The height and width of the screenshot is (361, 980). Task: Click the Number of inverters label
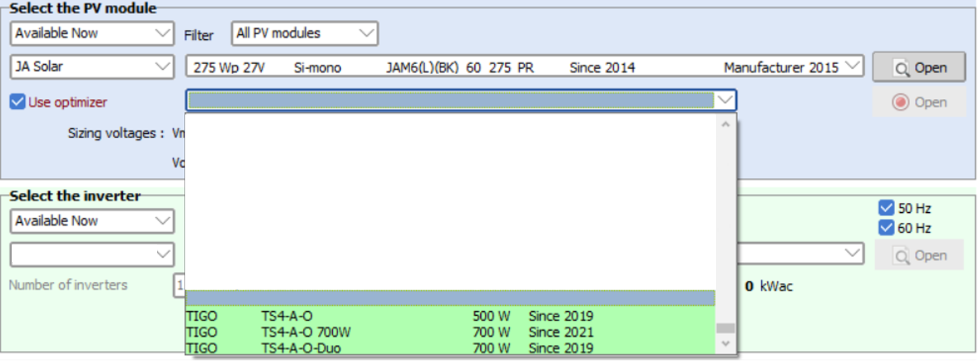[x=68, y=285]
